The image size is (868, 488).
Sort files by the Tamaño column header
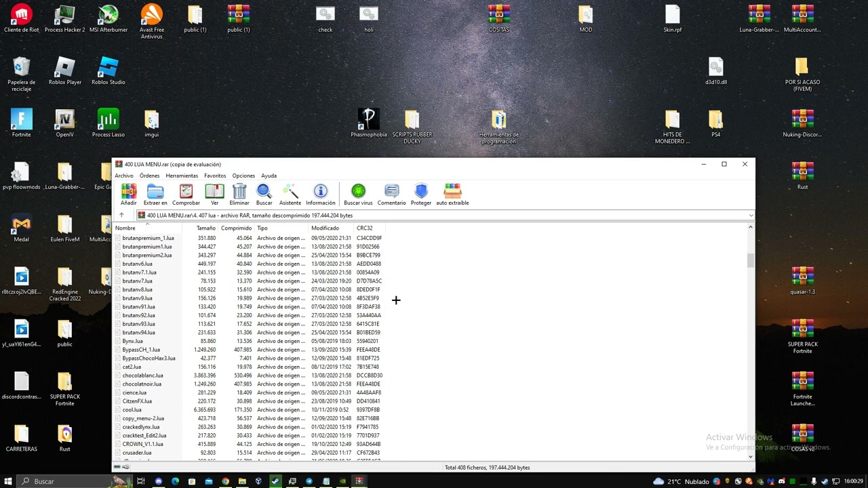coord(199,228)
